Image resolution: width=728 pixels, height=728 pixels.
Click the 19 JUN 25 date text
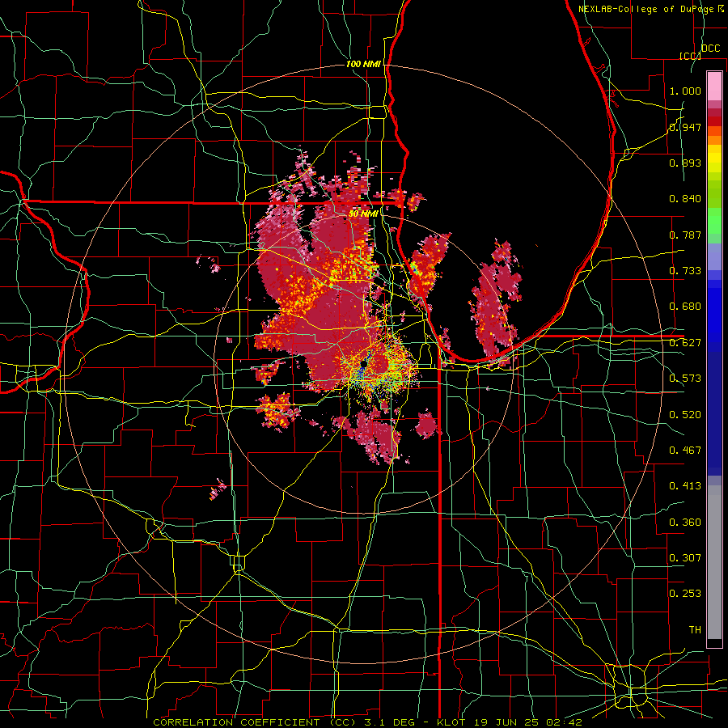coord(505,722)
